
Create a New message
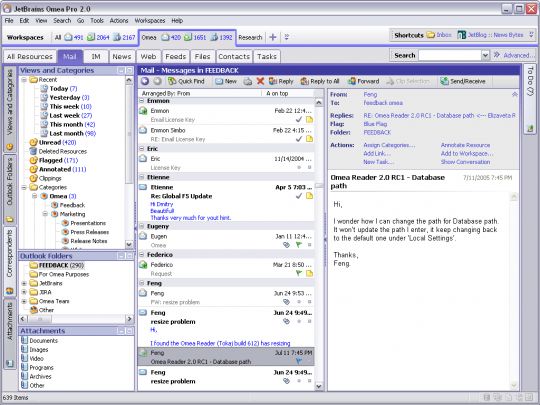tap(226, 81)
